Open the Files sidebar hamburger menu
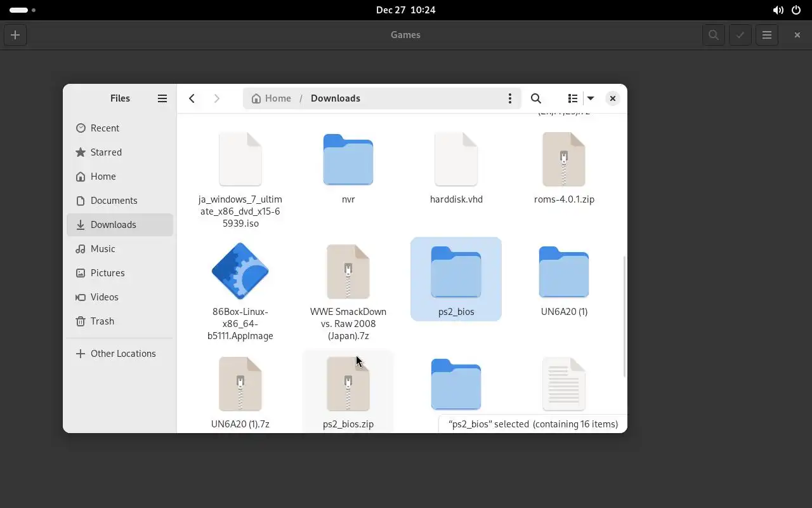Screen dimensions: 812x508 pos(162,98)
